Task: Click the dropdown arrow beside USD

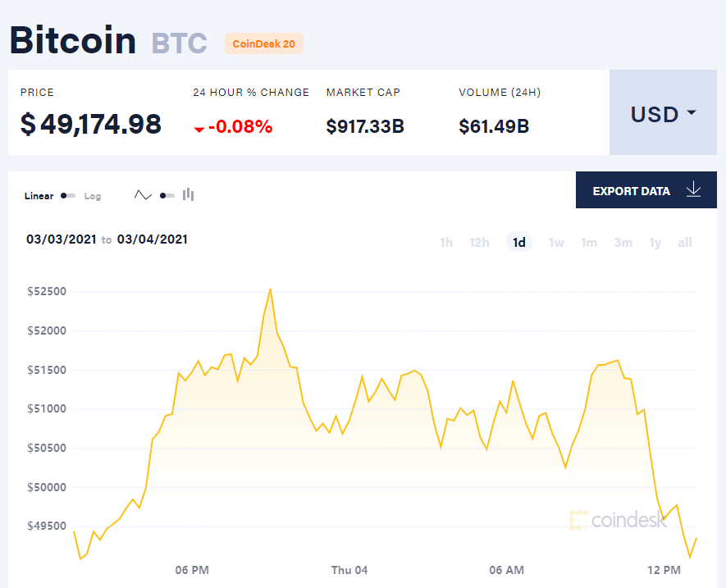Action: (x=692, y=112)
